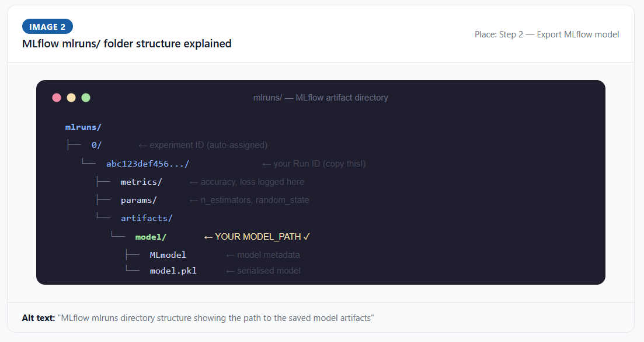This screenshot has height=342, width=644.
Task: Toggle visibility of the metrics/ folder entry
Action: click(142, 182)
